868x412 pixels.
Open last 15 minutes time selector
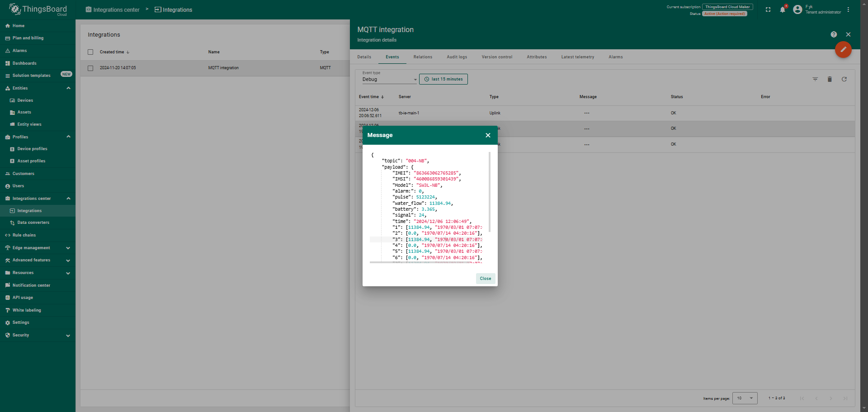point(443,79)
